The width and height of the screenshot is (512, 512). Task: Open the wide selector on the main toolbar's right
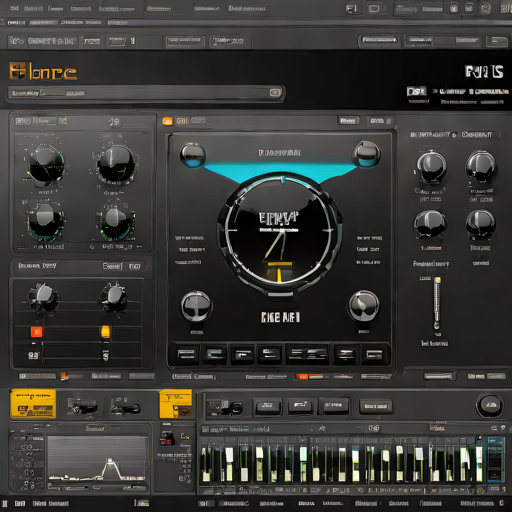[379, 40]
